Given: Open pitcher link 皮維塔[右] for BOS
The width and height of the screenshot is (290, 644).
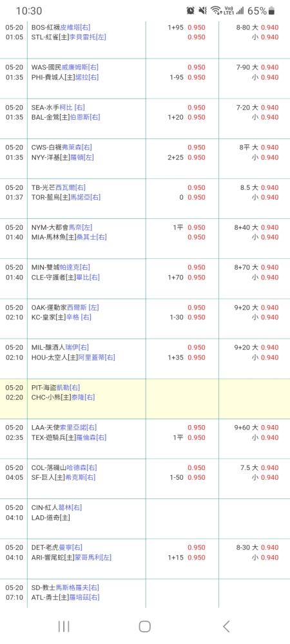Looking at the screenshot, I should pos(75,27).
